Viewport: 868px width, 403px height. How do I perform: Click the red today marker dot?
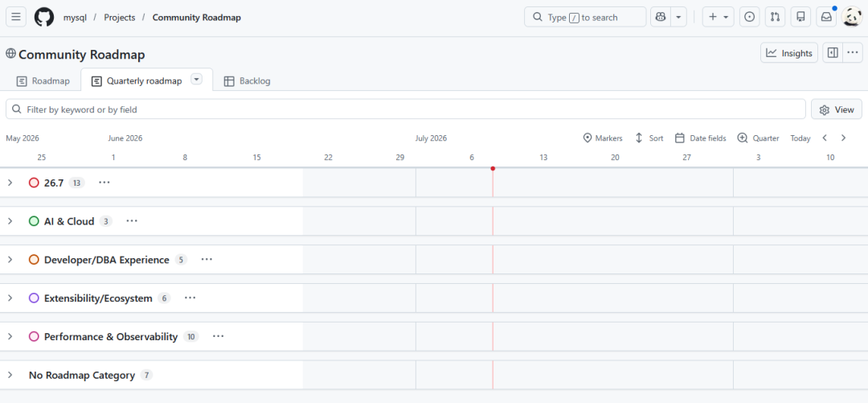click(x=493, y=168)
